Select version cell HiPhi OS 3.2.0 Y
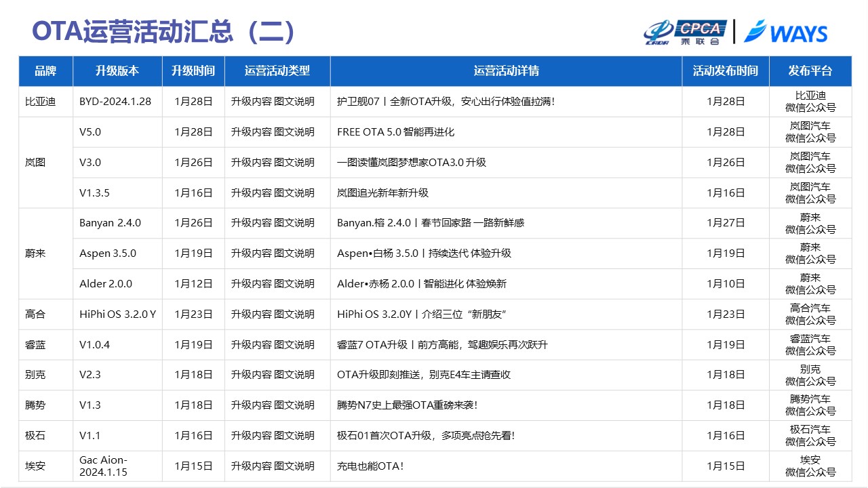 (117, 314)
